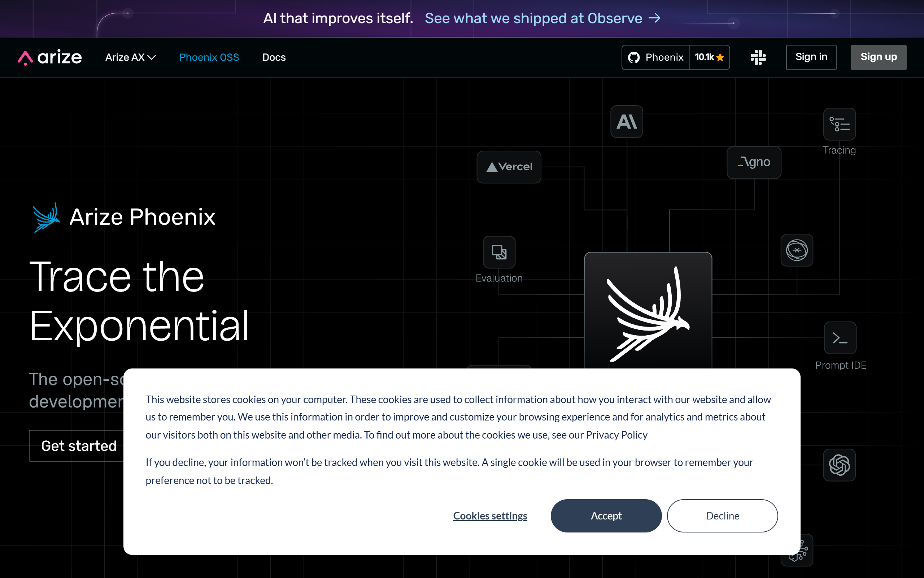Click the Sign up button
924x578 pixels.
pos(879,57)
